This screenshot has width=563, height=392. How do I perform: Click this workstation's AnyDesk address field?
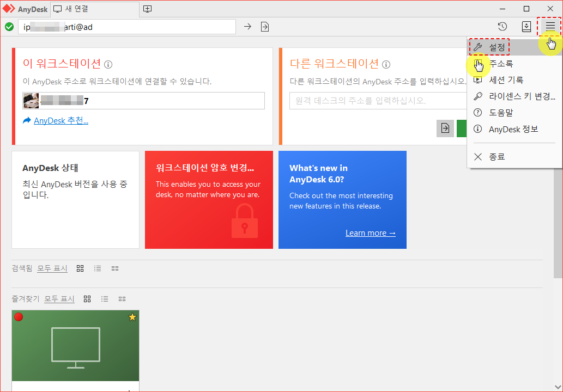click(144, 101)
